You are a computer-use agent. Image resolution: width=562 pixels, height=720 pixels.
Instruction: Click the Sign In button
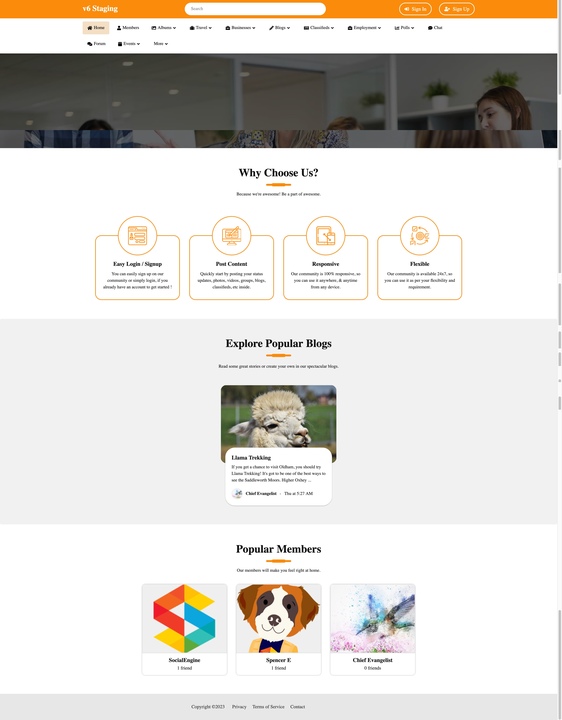(415, 9)
